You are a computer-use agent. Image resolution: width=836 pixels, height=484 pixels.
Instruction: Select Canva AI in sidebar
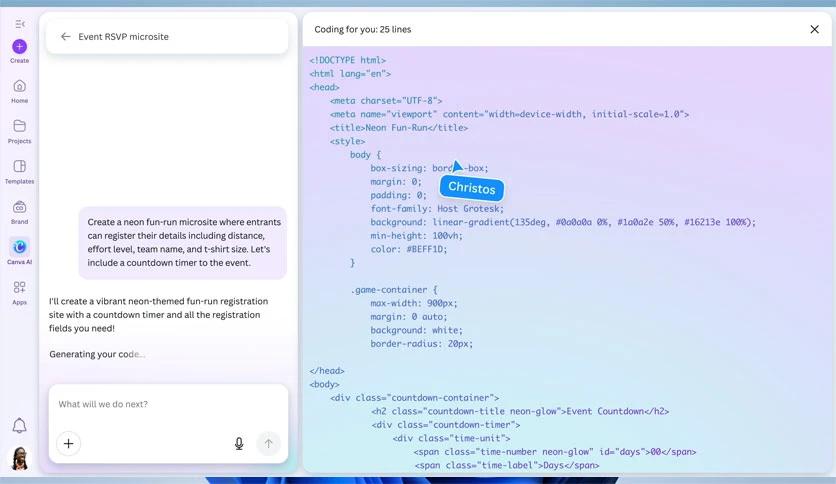click(x=20, y=252)
